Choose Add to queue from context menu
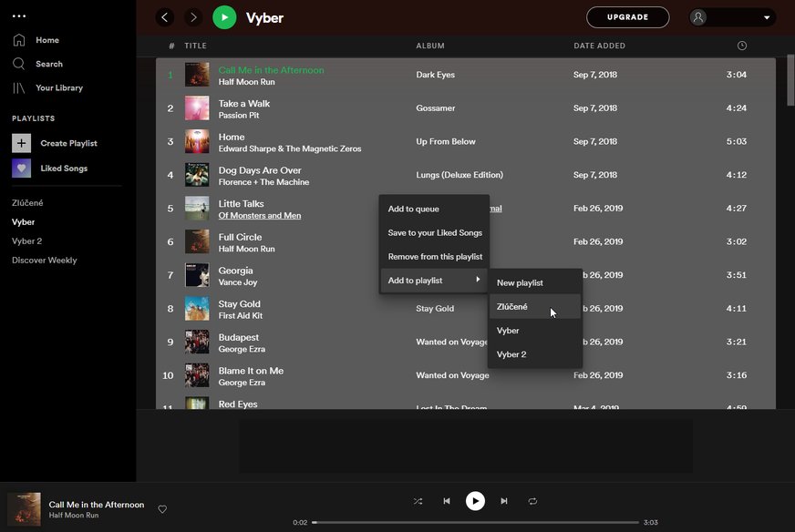 click(413, 209)
